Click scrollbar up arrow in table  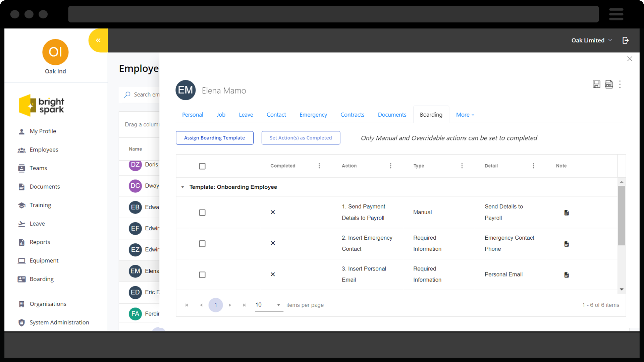pos(622,182)
